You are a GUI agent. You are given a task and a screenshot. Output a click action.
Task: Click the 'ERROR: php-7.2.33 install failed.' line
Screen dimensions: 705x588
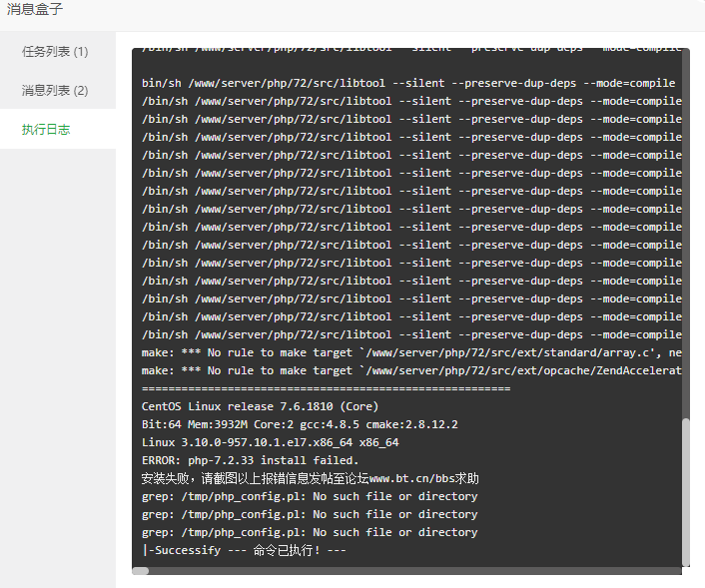tap(250, 460)
